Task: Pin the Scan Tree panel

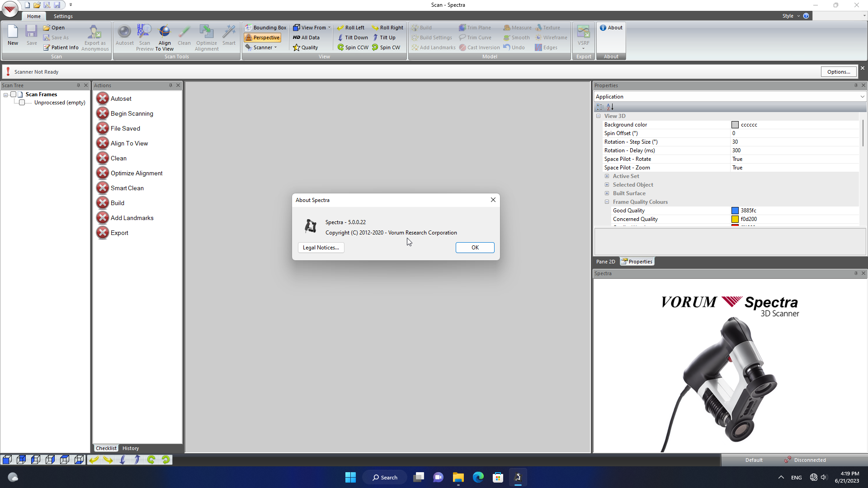Action: 78,85
